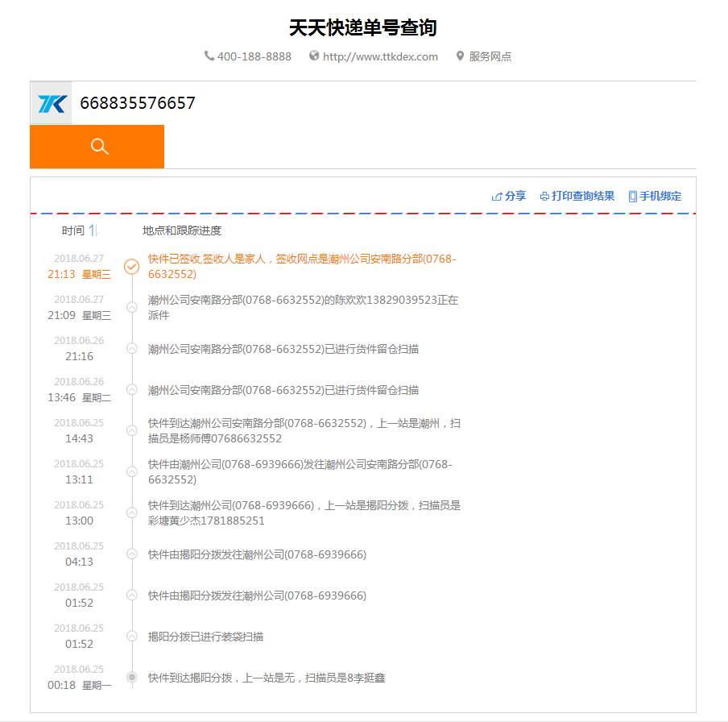
Task: Click the 扫描员是杨师傅 entry text
Action: 304,430
